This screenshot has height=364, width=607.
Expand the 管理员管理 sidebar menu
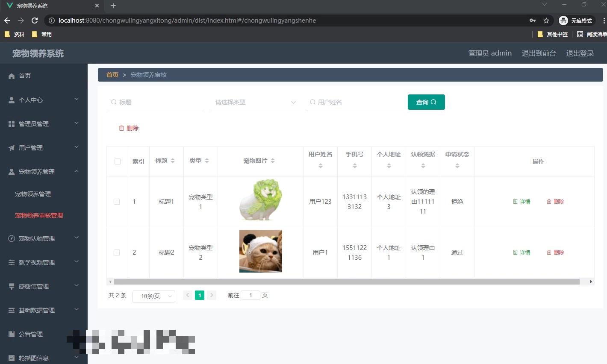77,123
